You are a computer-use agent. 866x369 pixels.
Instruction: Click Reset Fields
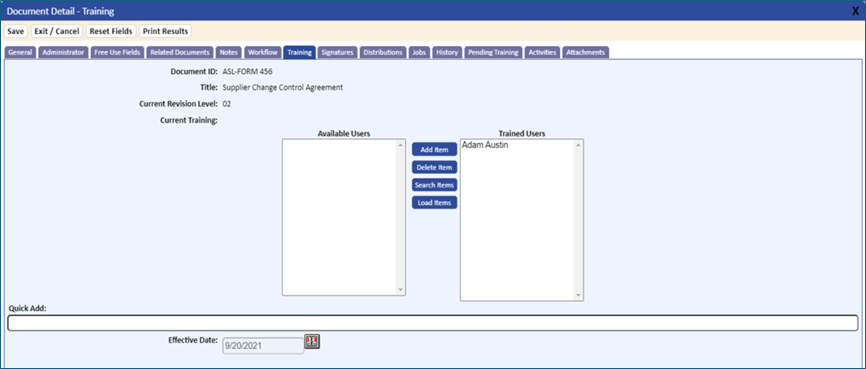click(110, 31)
